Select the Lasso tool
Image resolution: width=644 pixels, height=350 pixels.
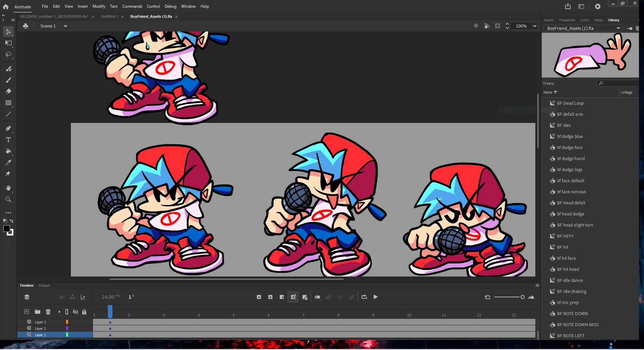[x=8, y=54]
